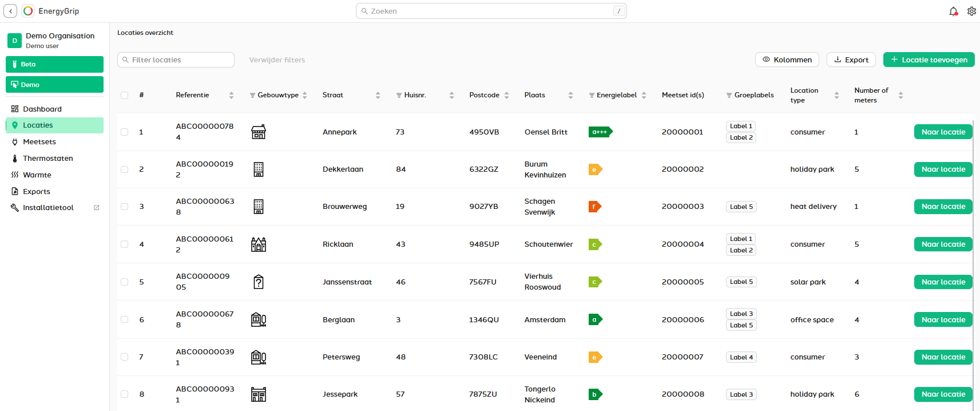
Task: Click the building type icon for Annepark
Action: click(259, 132)
